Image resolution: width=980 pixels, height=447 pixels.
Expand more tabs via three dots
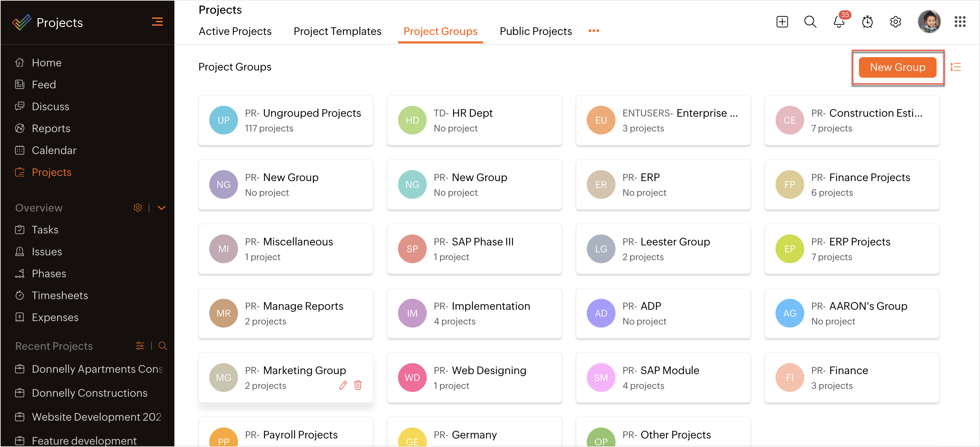[x=594, y=31]
